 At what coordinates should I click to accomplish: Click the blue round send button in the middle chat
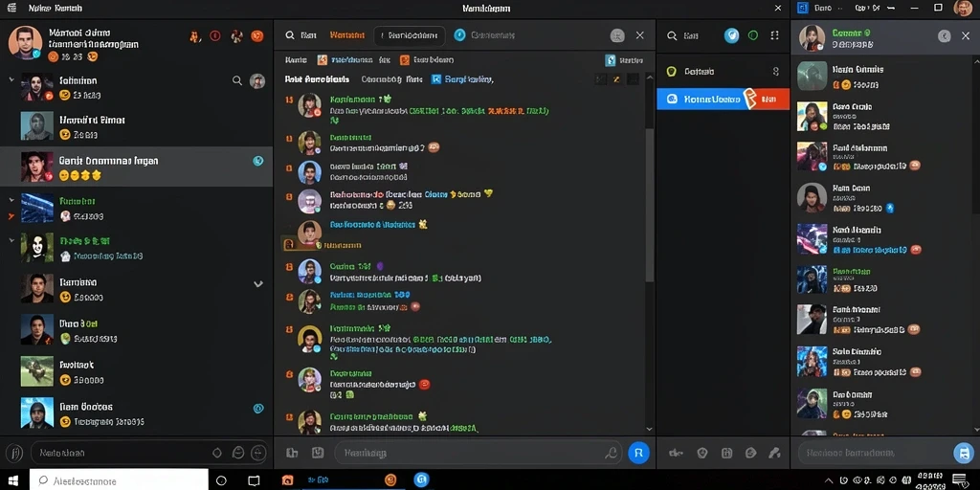[638, 453]
